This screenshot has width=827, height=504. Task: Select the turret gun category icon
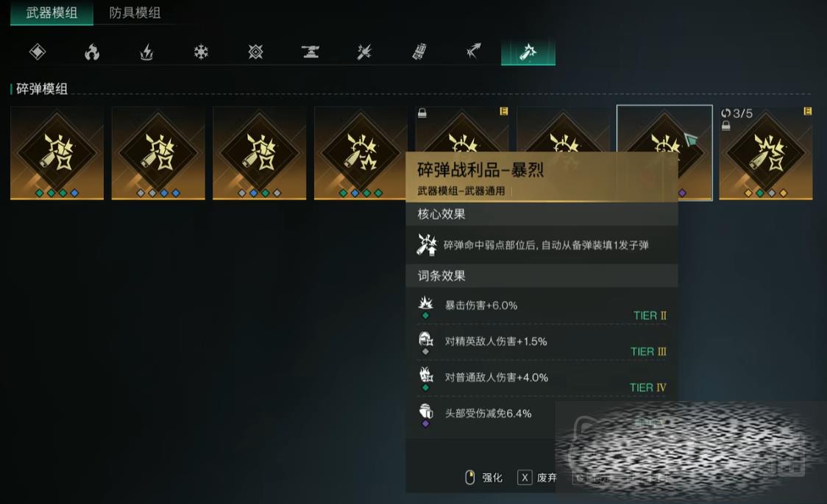[310, 52]
